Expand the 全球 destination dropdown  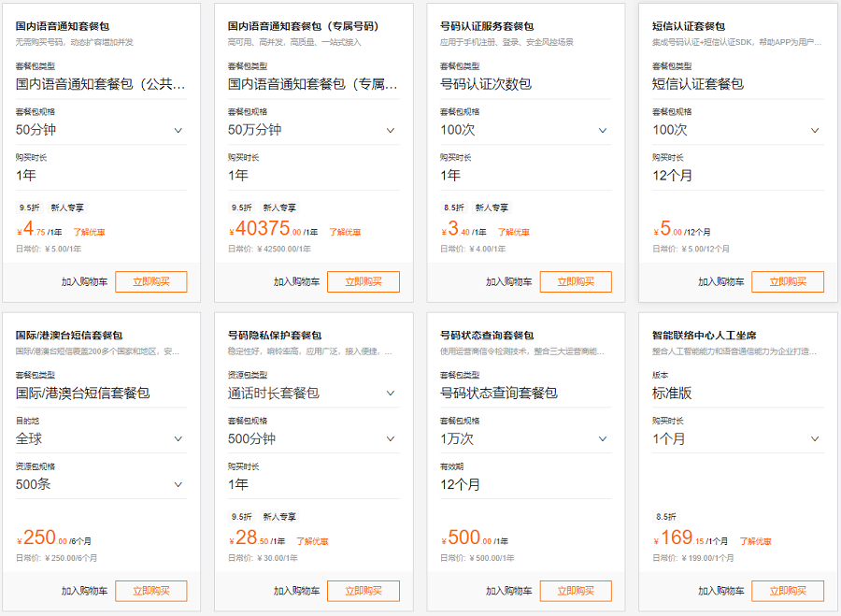click(x=101, y=439)
